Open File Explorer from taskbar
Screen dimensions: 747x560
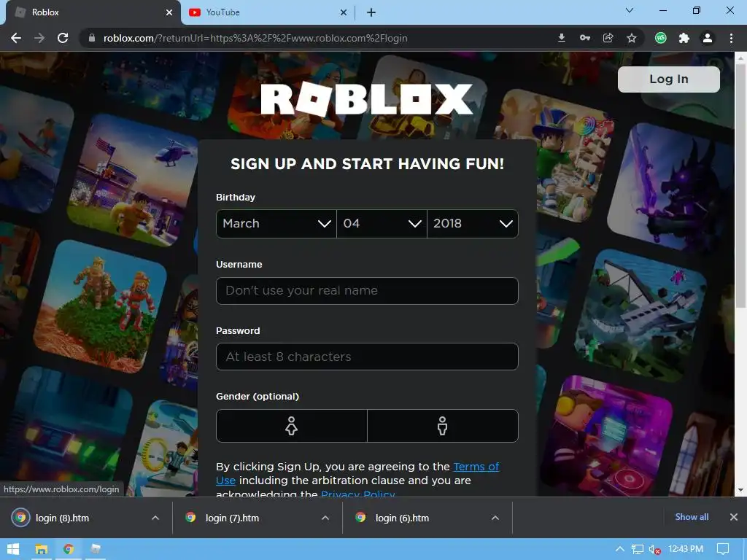pos(42,549)
